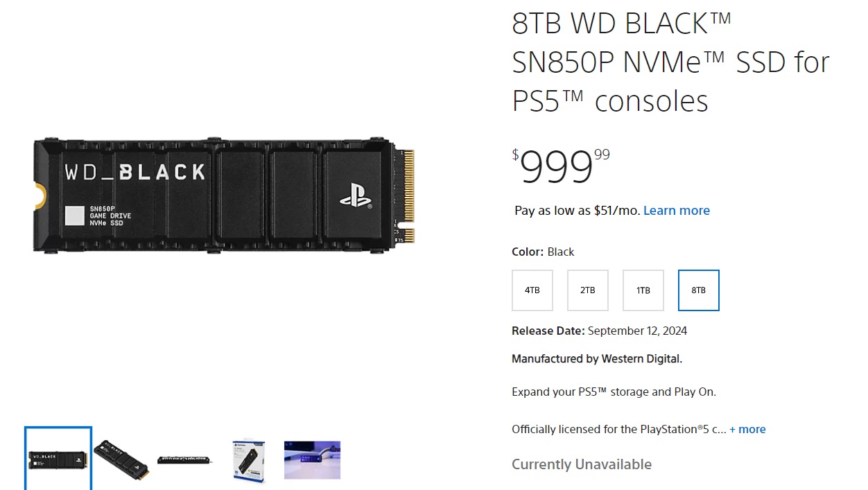The width and height of the screenshot is (868, 490).
Task: Click the 'Color: Black' label
Action: click(543, 252)
